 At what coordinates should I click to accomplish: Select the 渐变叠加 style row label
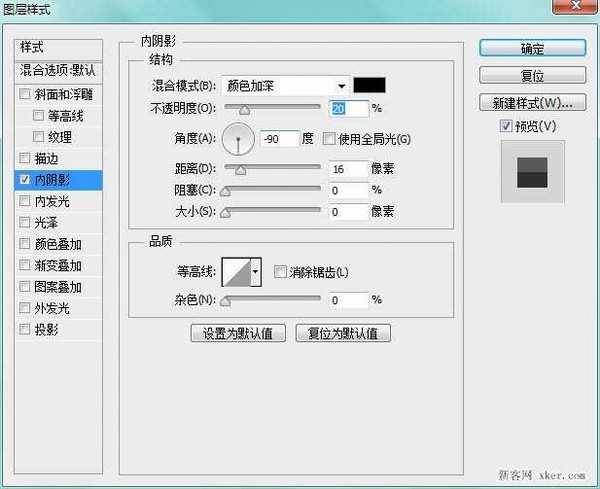point(58,266)
